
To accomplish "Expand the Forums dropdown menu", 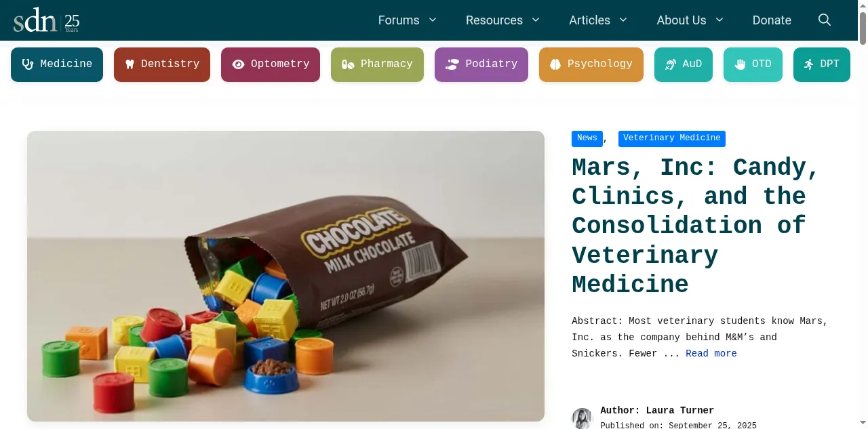I will 407,20.
